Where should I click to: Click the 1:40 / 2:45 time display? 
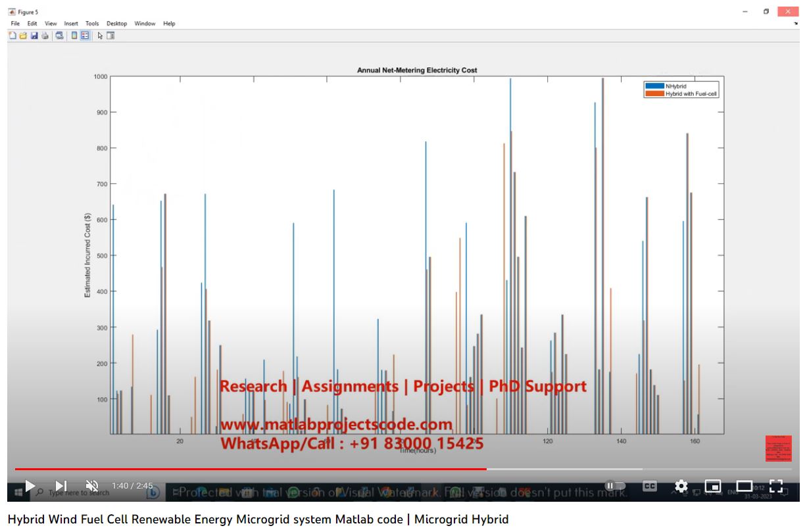(x=132, y=486)
